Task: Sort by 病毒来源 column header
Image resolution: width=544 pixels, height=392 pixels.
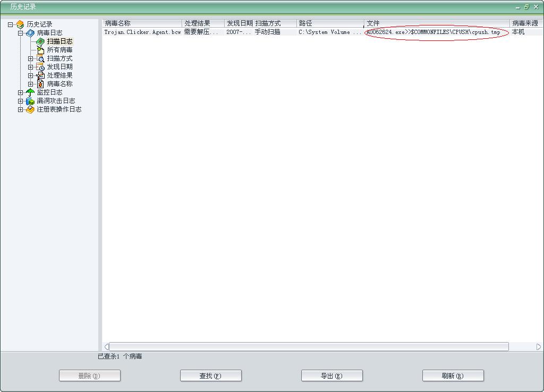Action: point(525,23)
